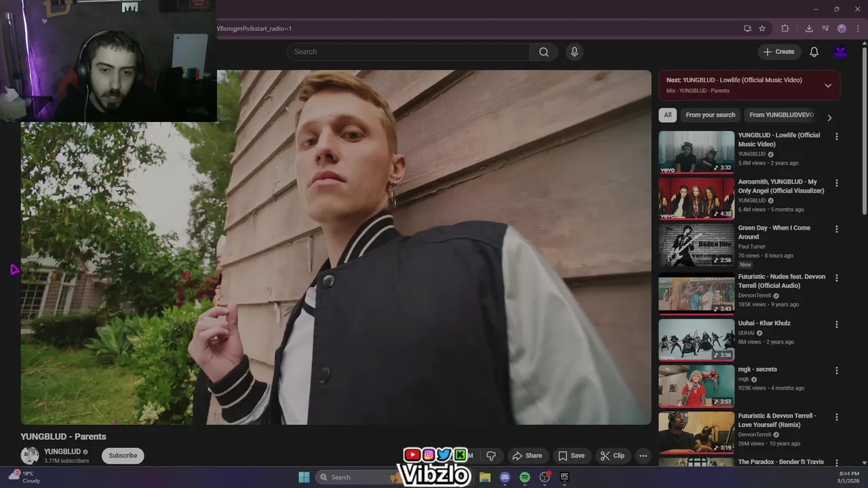Open the YouTube account avatar menu
The height and width of the screenshot is (488, 868).
840,52
